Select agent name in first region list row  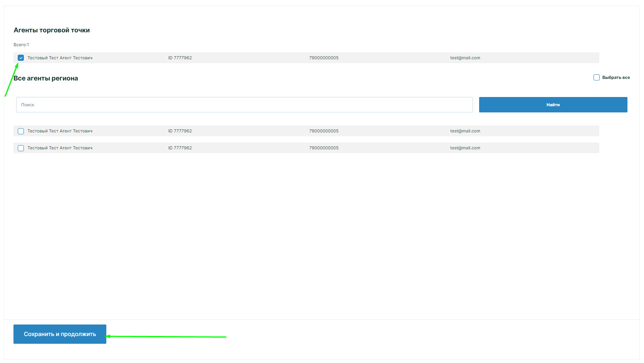60,131
